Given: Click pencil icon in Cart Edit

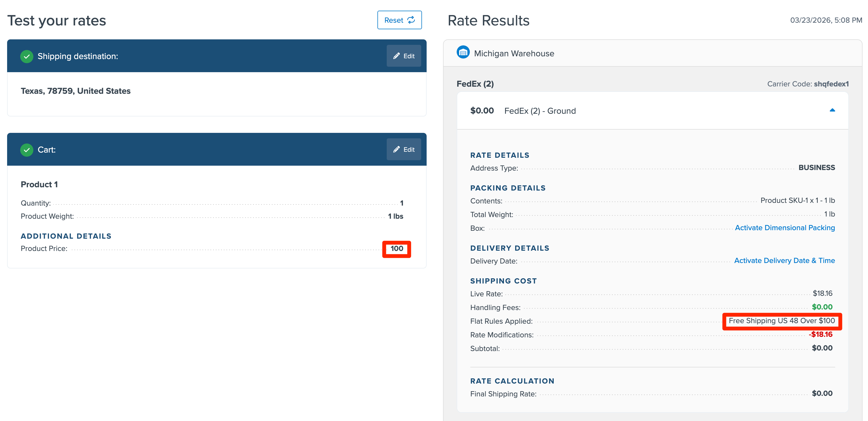Looking at the screenshot, I should [396, 149].
